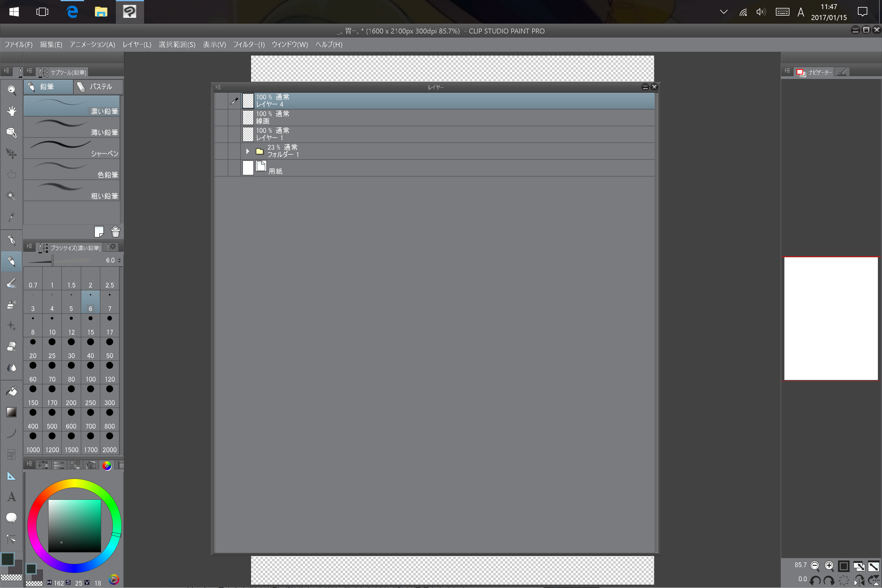Choose the シャーペン pencil preset
Screen dimensions: 882x588
[72, 148]
